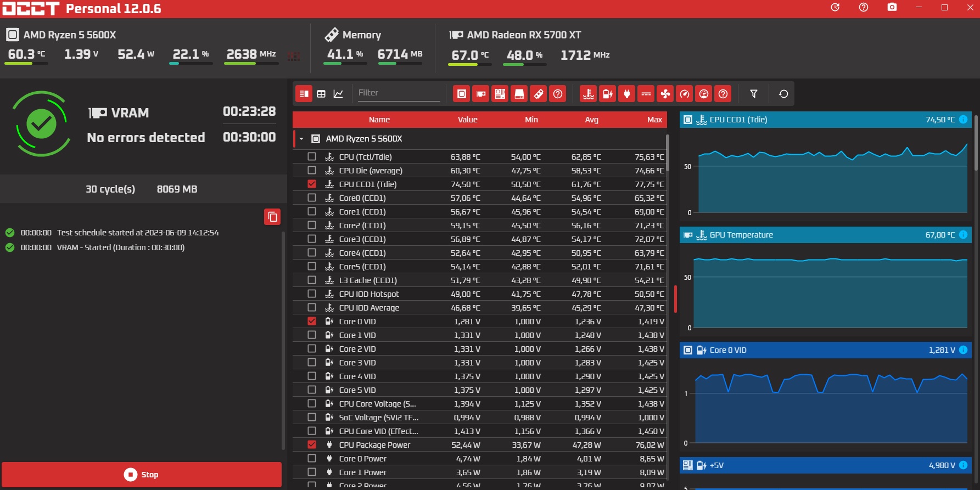Uncheck the CPU CCD1 (Tdie) checkbox
The width and height of the screenshot is (980, 490).
pyautogui.click(x=312, y=184)
